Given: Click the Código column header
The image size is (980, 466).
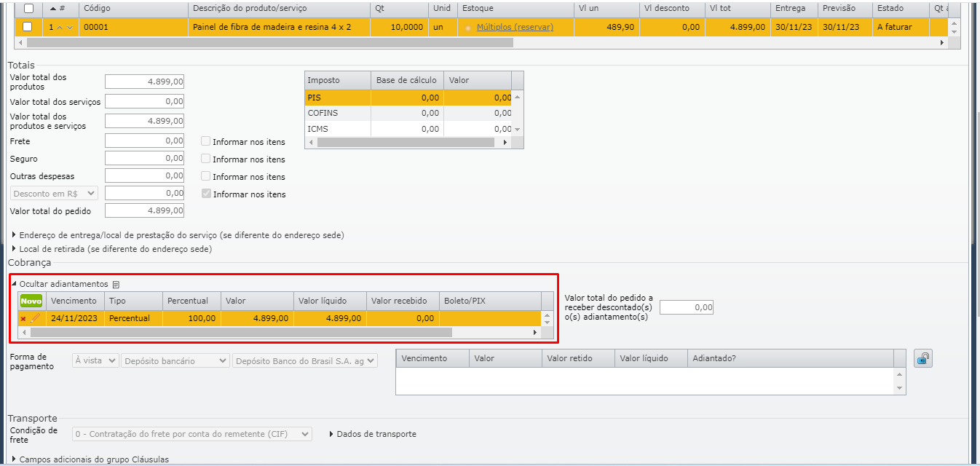Looking at the screenshot, I should click(x=133, y=8).
